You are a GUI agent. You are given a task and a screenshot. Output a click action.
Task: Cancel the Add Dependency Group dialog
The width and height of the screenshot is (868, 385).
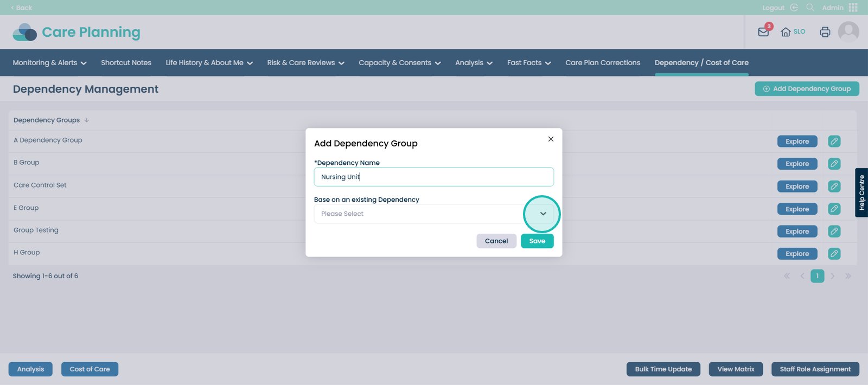pyautogui.click(x=496, y=241)
